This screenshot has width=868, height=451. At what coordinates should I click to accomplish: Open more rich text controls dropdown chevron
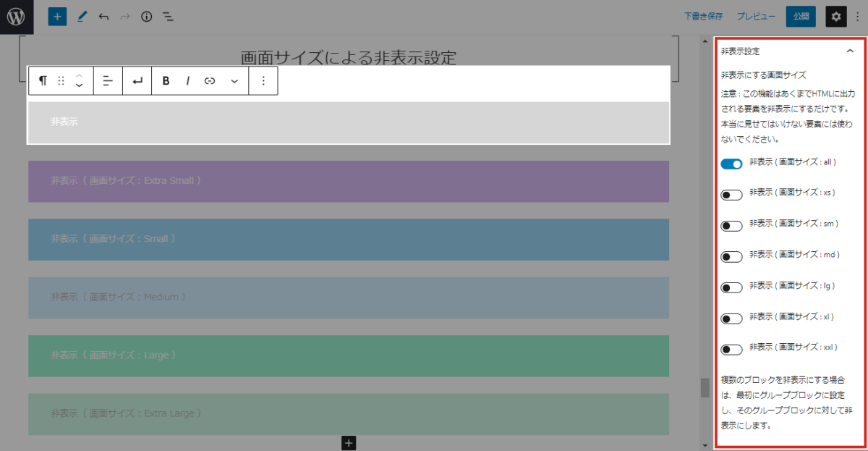coord(234,81)
